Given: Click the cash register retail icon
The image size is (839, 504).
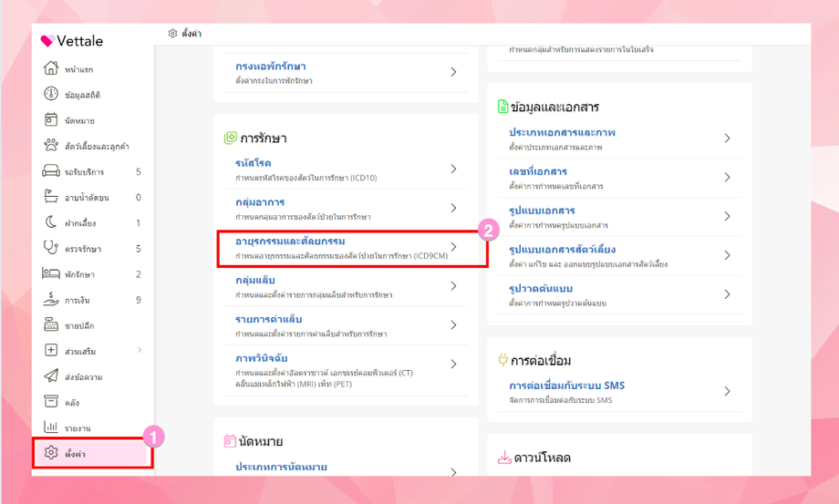Looking at the screenshot, I should tap(51, 324).
